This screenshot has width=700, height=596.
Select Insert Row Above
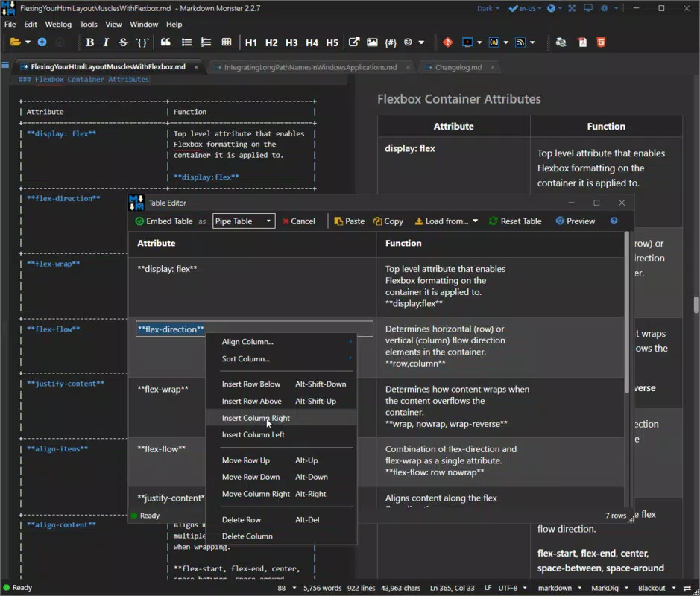click(x=281, y=401)
